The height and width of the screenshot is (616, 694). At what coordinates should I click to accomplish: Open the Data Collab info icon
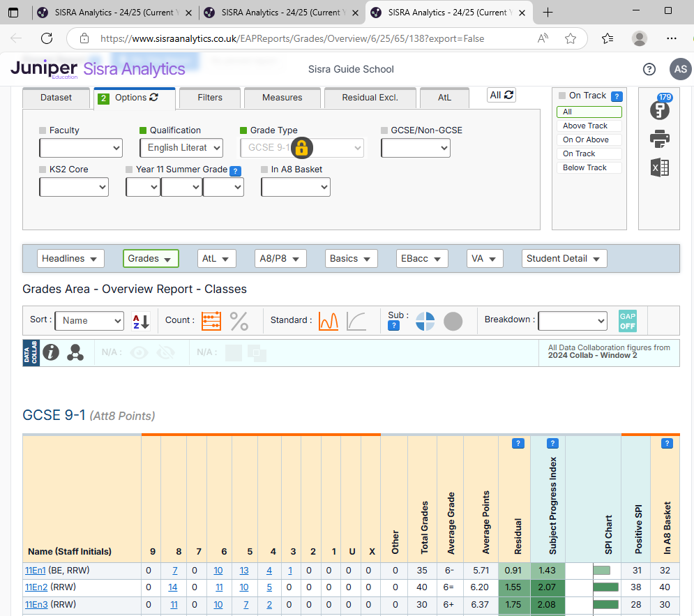[51, 353]
